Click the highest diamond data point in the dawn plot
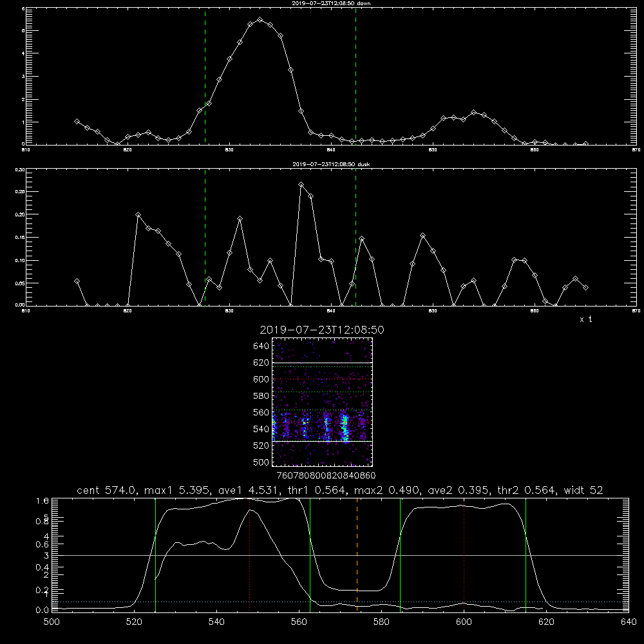Image resolution: width=644 pixels, height=644 pixels. point(260,19)
